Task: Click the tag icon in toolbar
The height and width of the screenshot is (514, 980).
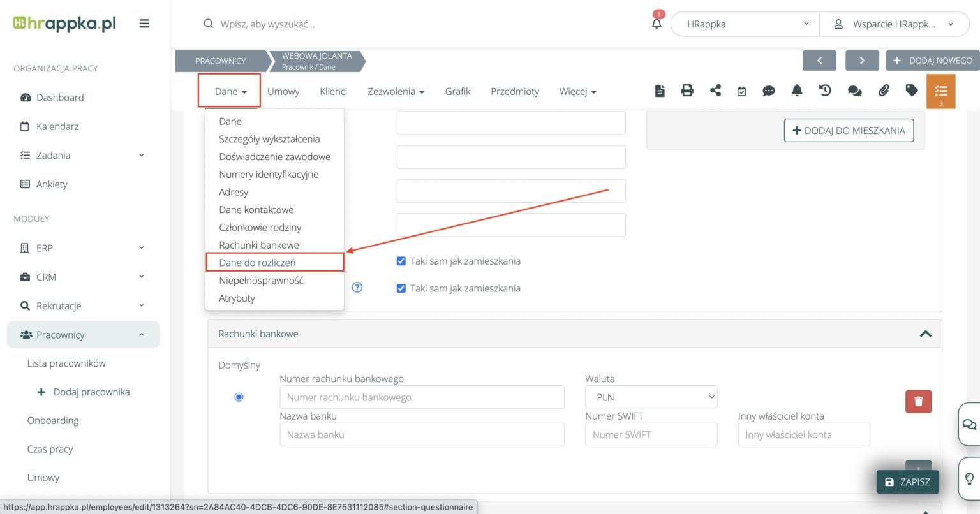Action: coord(912,91)
